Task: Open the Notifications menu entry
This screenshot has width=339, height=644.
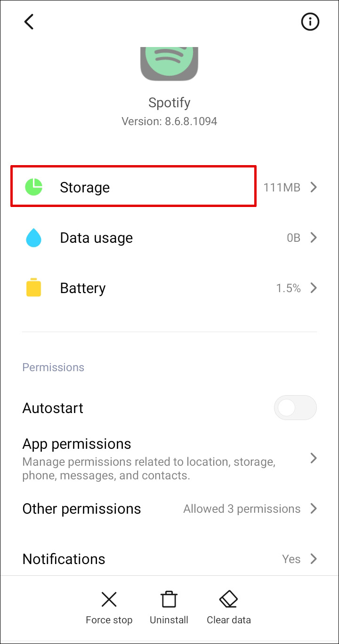Action: [x=64, y=559]
